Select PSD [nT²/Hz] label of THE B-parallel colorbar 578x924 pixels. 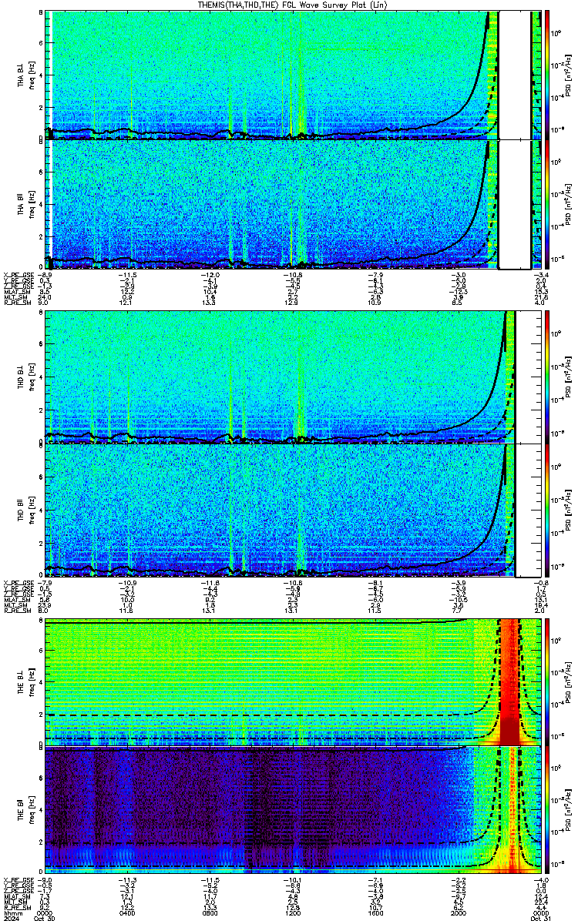[x=568, y=810]
